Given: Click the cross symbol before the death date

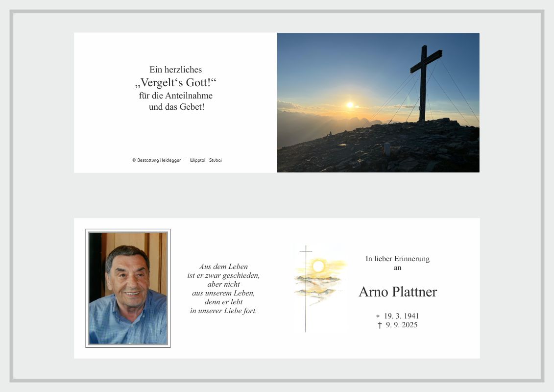Looking at the screenshot, I should [x=380, y=325].
